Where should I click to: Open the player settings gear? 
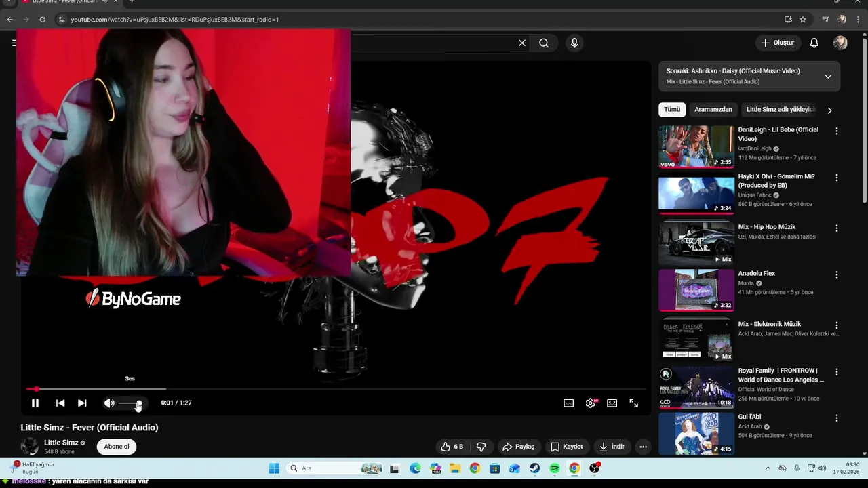pyautogui.click(x=591, y=403)
